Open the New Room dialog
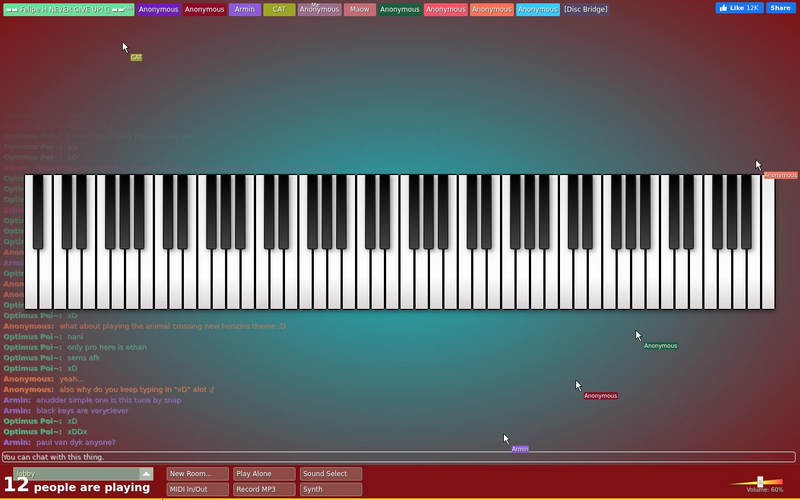Screen dimensions: 800x500 pos(197,474)
